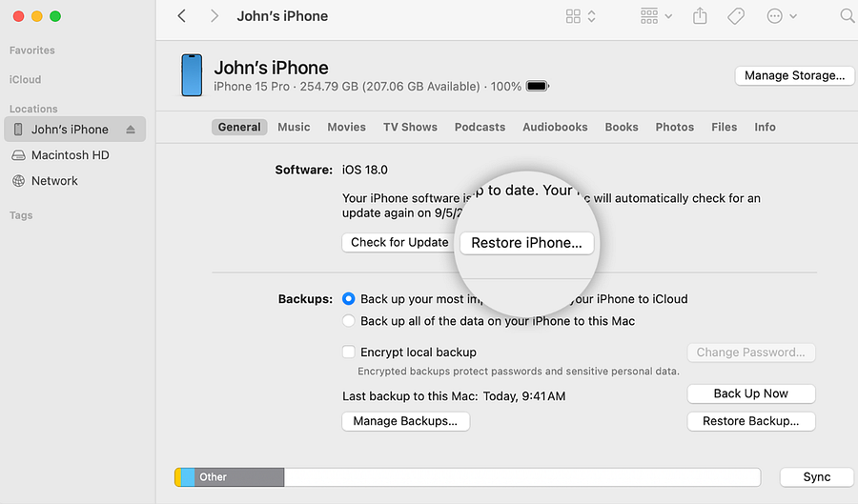Click the John's iPhone window title
This screenshot has width=858, height=504.
pos(282,16)
